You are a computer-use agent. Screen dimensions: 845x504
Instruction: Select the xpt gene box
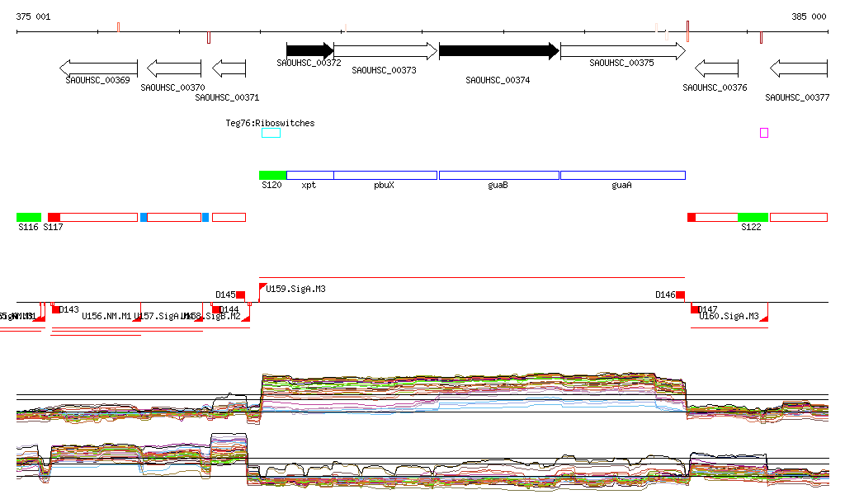coord(310,175)
